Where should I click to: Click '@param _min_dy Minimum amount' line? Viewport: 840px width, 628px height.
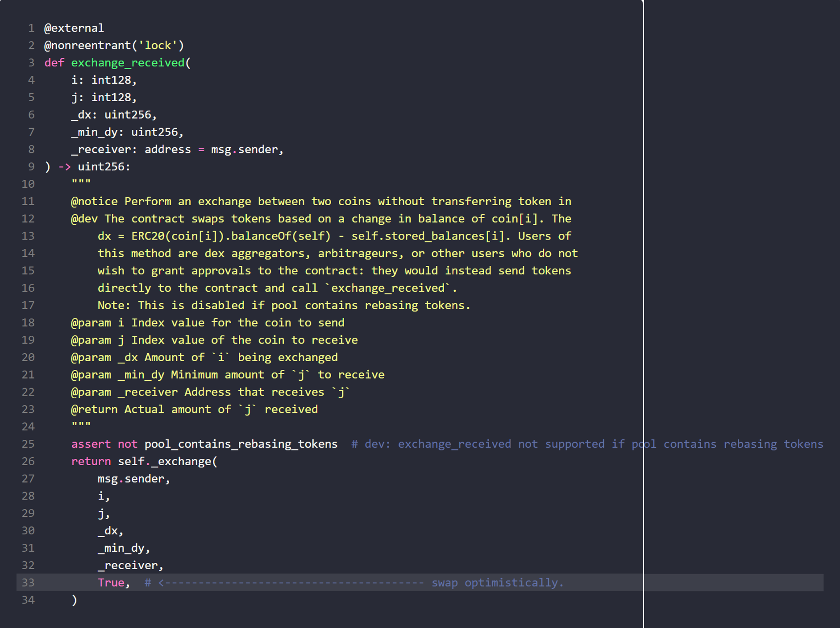point(228,375)
